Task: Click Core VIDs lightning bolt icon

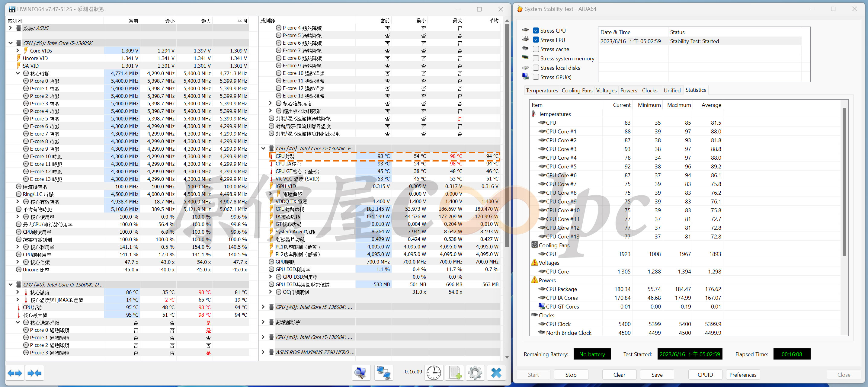Action: (26, 50)
